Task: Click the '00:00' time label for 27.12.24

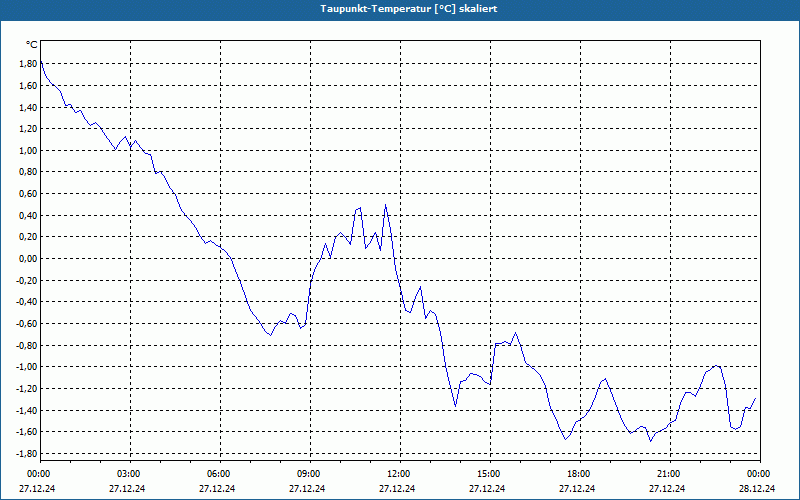Action: coord(37,474)
